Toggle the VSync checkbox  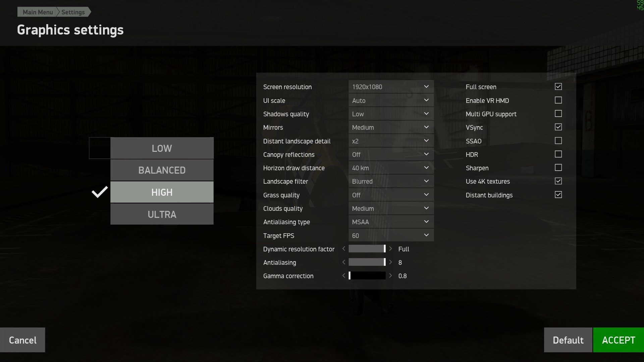coord(558,127)
